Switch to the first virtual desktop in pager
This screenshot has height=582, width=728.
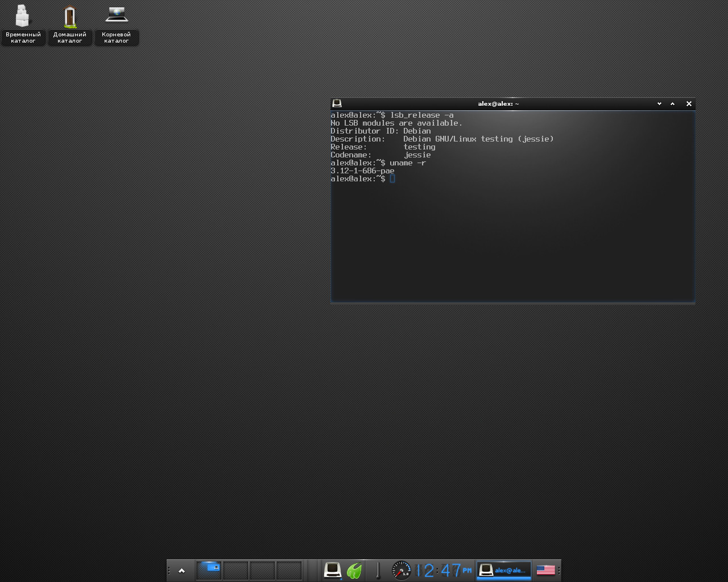coord(209,570)
